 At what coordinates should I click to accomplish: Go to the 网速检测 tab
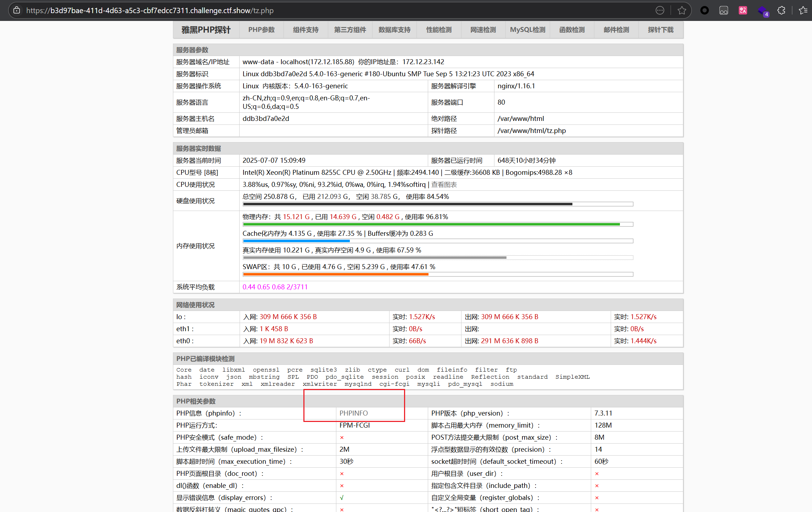click(483, 30)
